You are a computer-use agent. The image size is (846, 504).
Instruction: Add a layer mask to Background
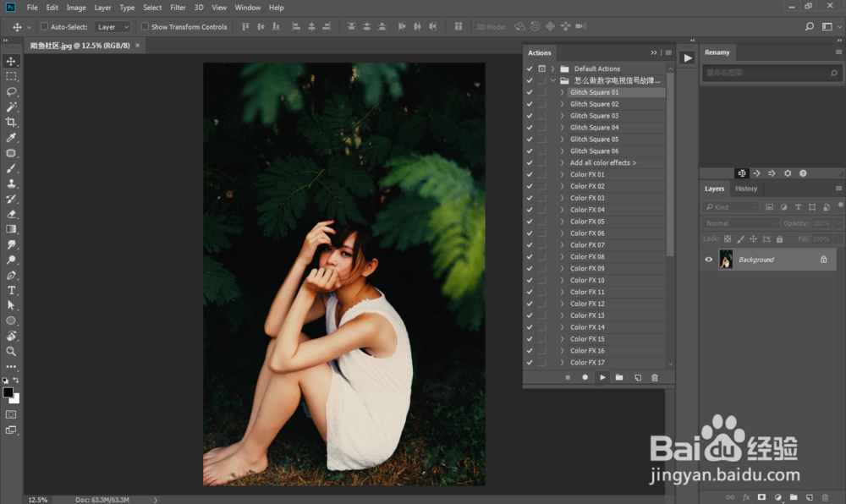pos(761,497)
